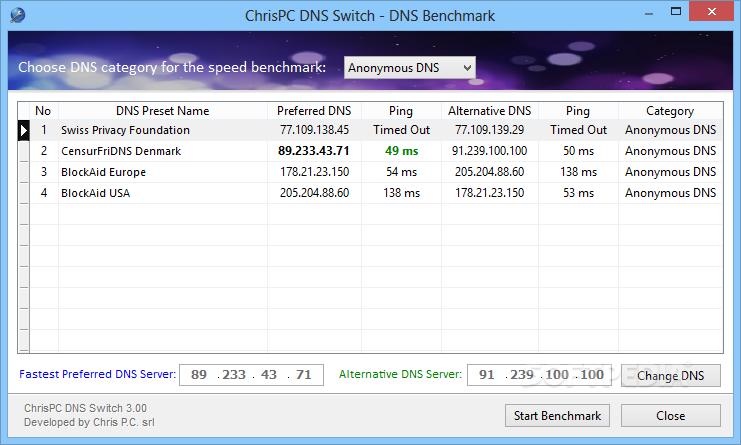Click the Close button at bottom
The width and height of the screenshot is (741, 445).
[x=671, y=416]
